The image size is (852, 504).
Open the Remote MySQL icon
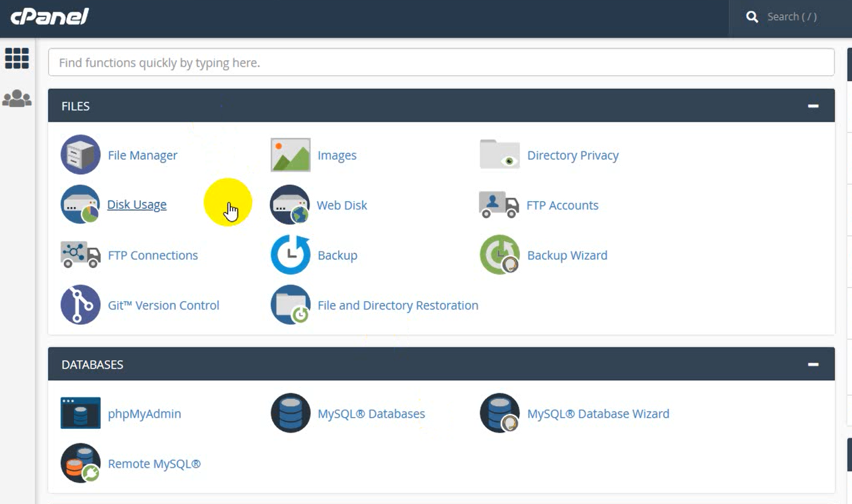(81, 464)
